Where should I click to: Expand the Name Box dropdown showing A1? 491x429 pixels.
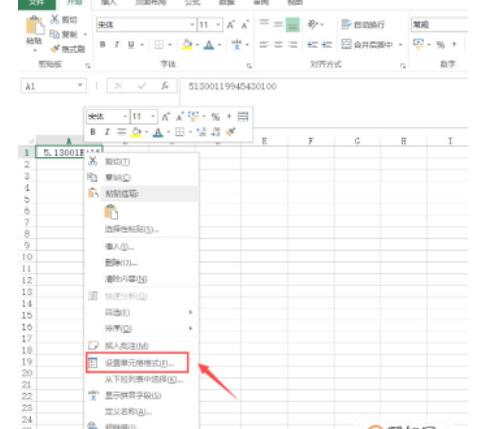pyautogui.click(x=80, y=86)
